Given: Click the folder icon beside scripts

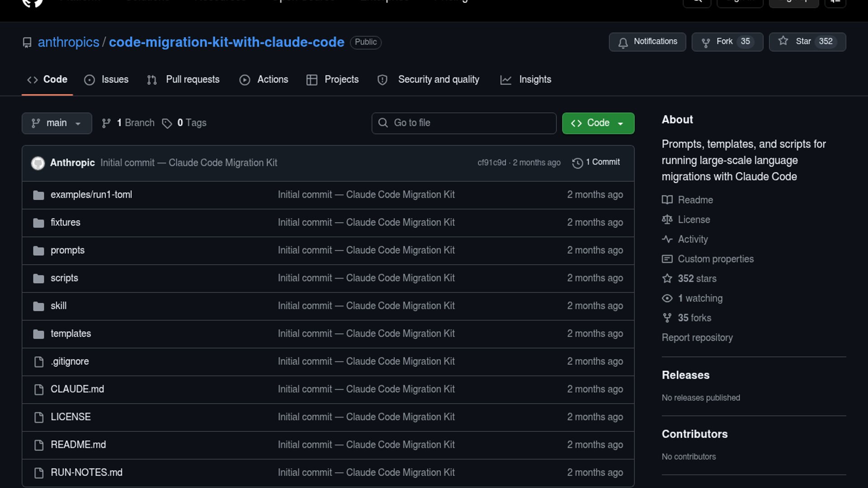Looking at the screenshot, I should pos(39,278).
